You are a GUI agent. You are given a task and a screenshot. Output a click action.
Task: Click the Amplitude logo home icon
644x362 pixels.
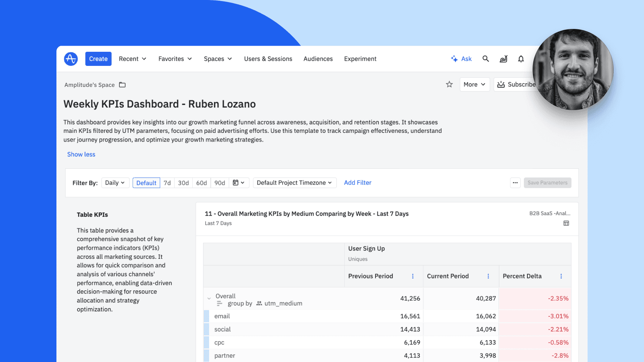71,59
